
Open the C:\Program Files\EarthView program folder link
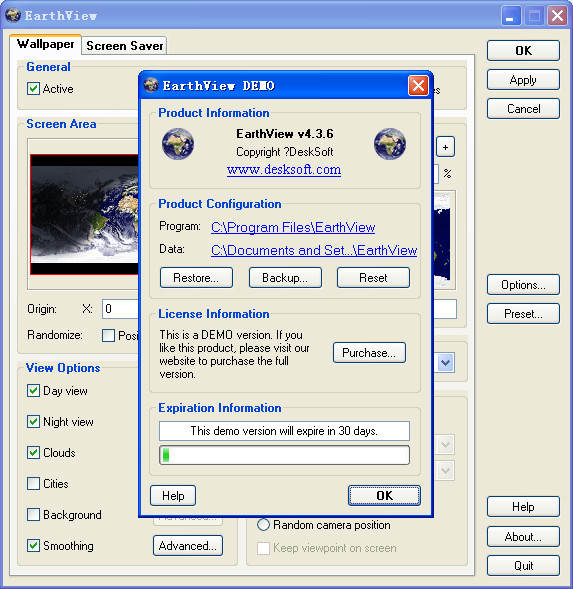[293, 227]
